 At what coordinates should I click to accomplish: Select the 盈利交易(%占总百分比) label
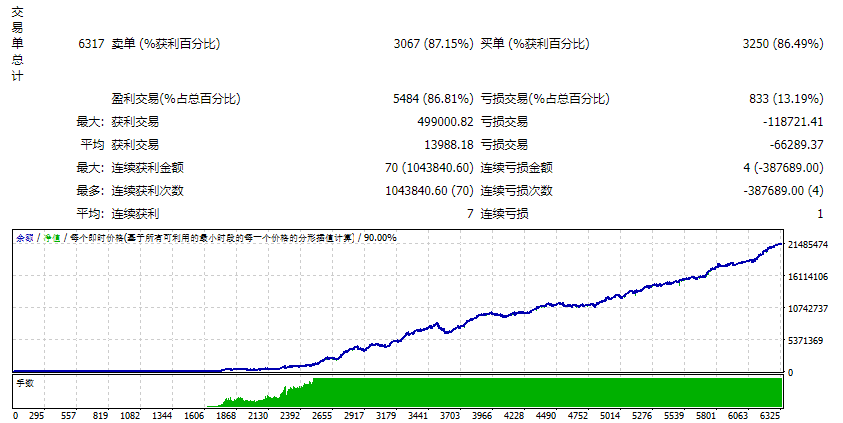176,98
